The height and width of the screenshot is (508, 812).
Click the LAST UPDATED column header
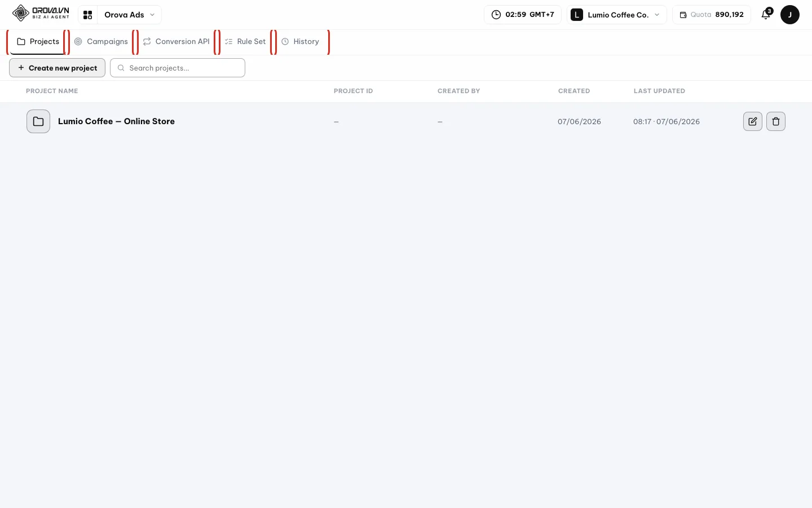point(659,91)
